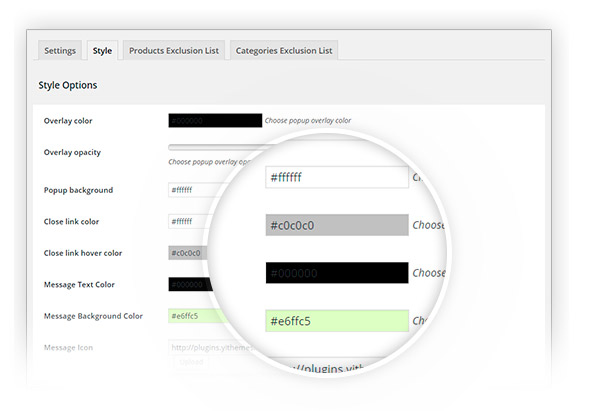Click the magnified #e6ffc5 green field
The height and width of the screenshot is (411, 600).
337,321
